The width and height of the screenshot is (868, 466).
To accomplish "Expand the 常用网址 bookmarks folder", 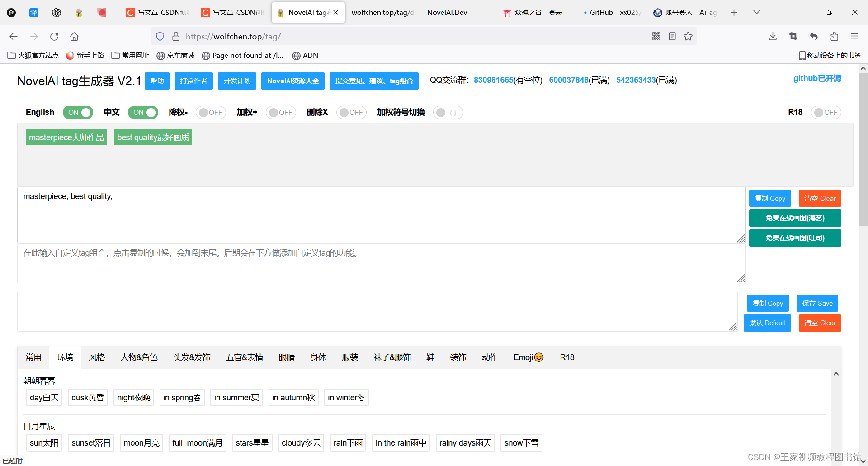I will click(130, 55).
